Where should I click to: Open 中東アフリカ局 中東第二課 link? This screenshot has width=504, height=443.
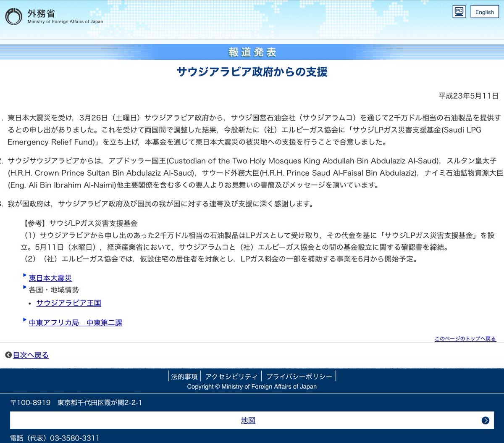[76, 323]
